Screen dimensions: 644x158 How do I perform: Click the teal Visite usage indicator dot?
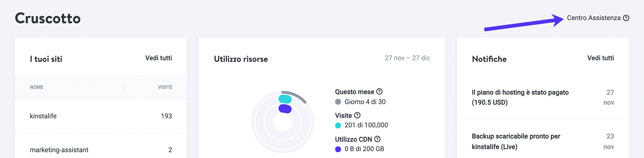pos(338,125)
